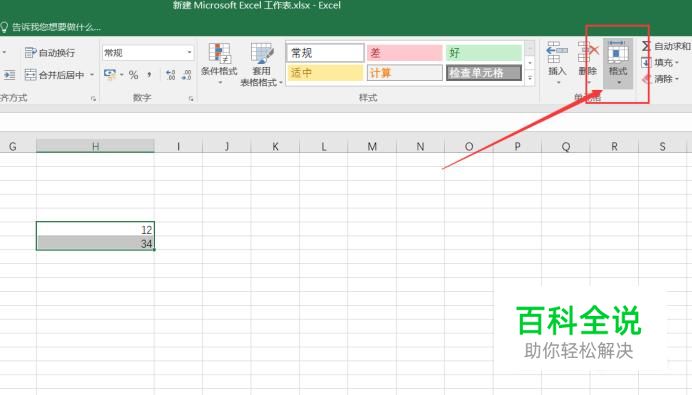Open the Merge and Center dropdown arrow
This screenshot has width=692, height=395.
pos(92,75)
